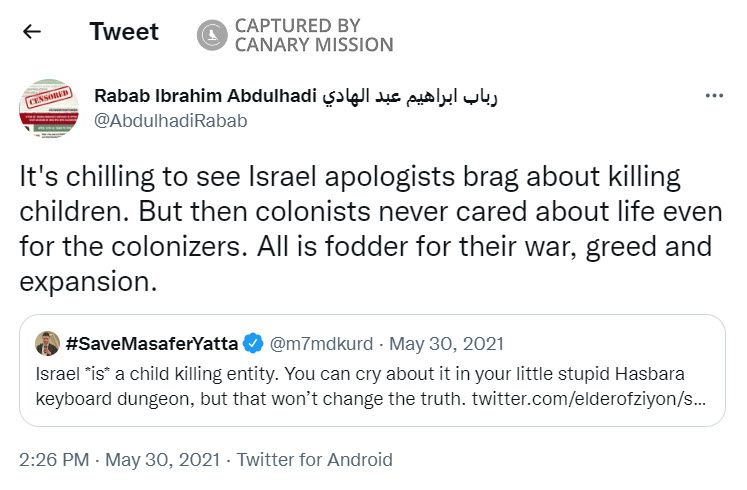Click the quoted tweet author's small avatar
This screenshot has width=747, height=490.
[x=48, y=344]
